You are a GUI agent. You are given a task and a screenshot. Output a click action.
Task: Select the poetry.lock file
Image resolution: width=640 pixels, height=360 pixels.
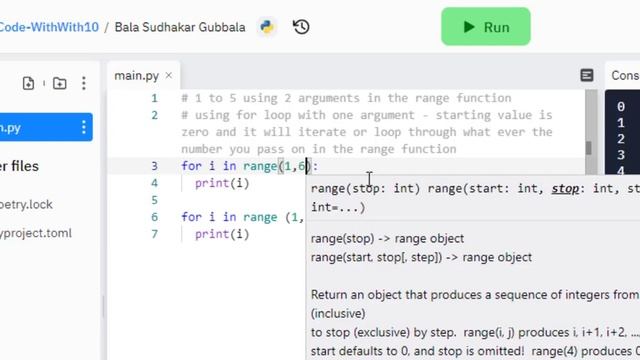pyautogui.click(x=26, y=204)
